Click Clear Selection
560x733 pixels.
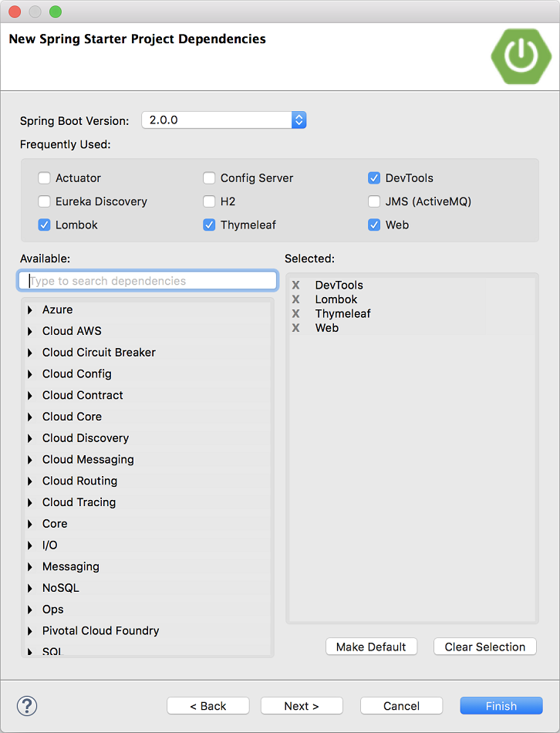pos(484,647)
